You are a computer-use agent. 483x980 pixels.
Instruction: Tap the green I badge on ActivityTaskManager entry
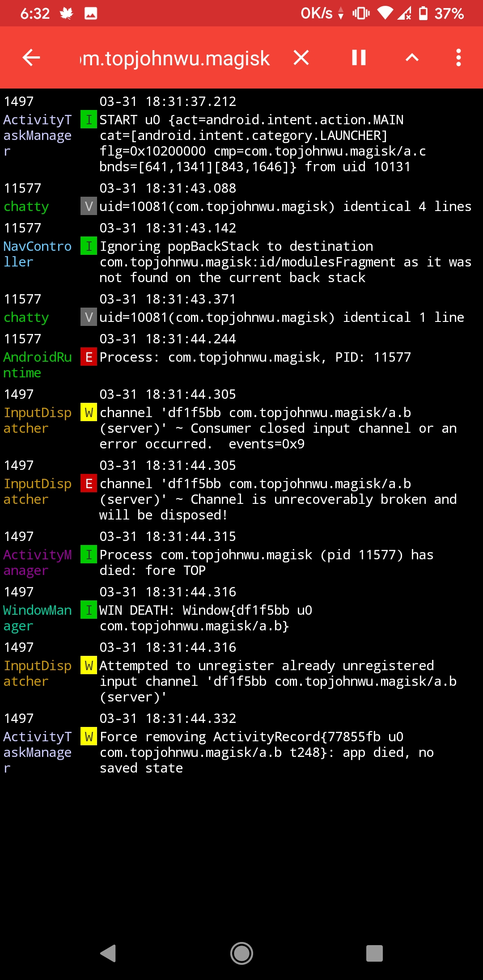[x=89, y=119]
